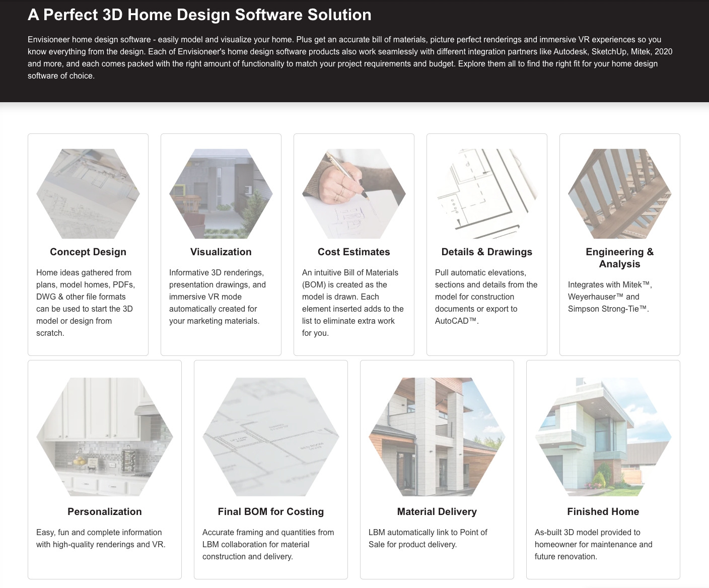This screenshot has width=709, height=588.
Task: Open the Final BOM for Costing heading
Action: (271, 511)
